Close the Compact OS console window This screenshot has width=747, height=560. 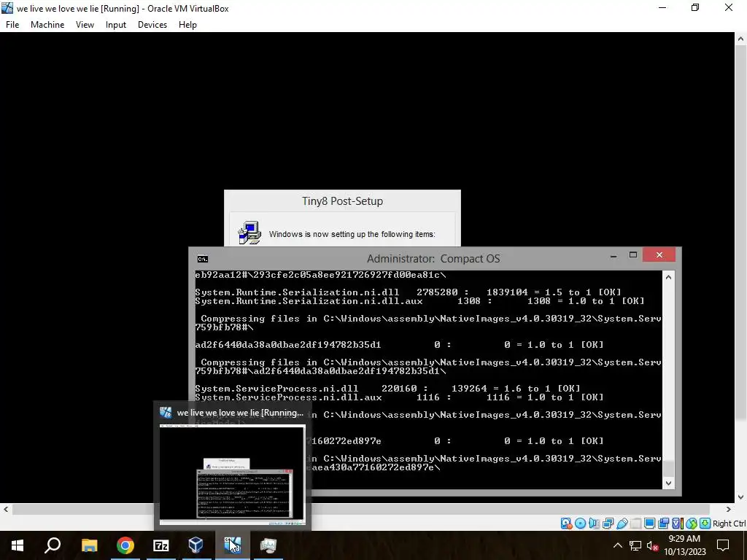659,254
